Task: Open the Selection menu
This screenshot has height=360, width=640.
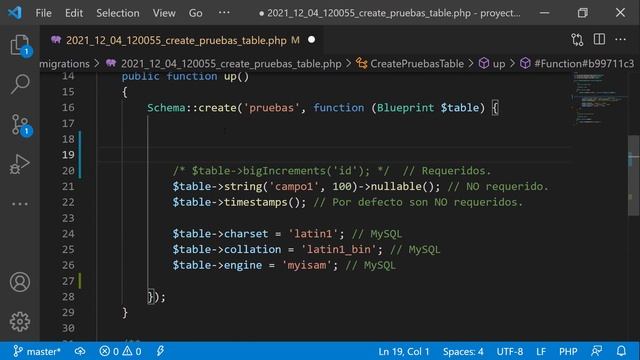Action: point(118,13)
